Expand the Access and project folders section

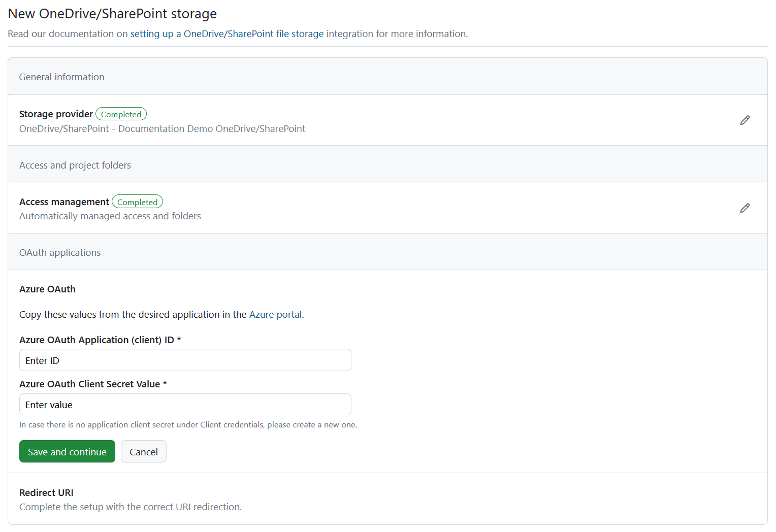(75, 164)
